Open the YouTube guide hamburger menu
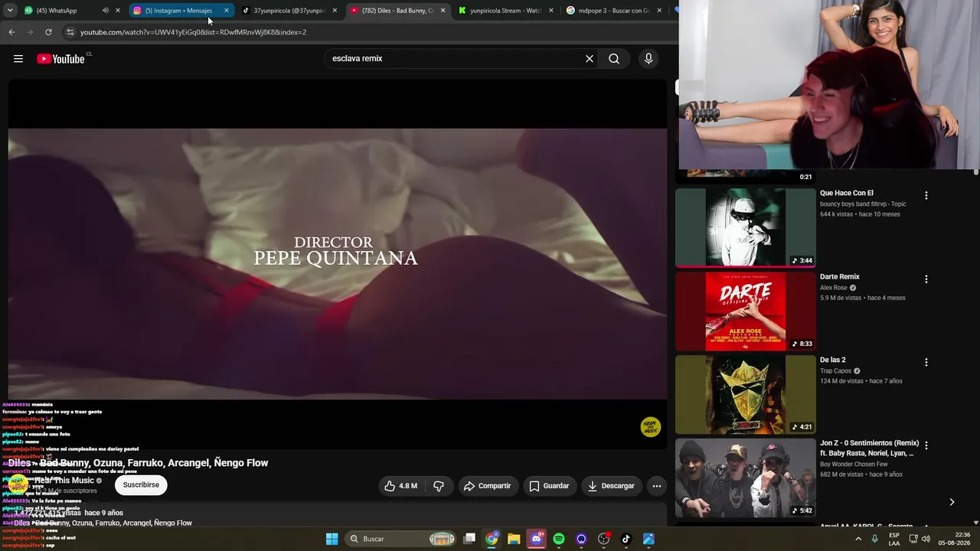Screen dimensions: 980x551 (x=18, y=59)
